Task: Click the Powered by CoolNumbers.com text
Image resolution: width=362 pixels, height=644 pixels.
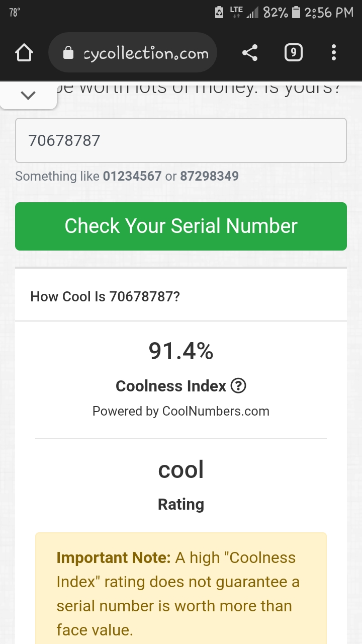Action: tap(181, 411)
